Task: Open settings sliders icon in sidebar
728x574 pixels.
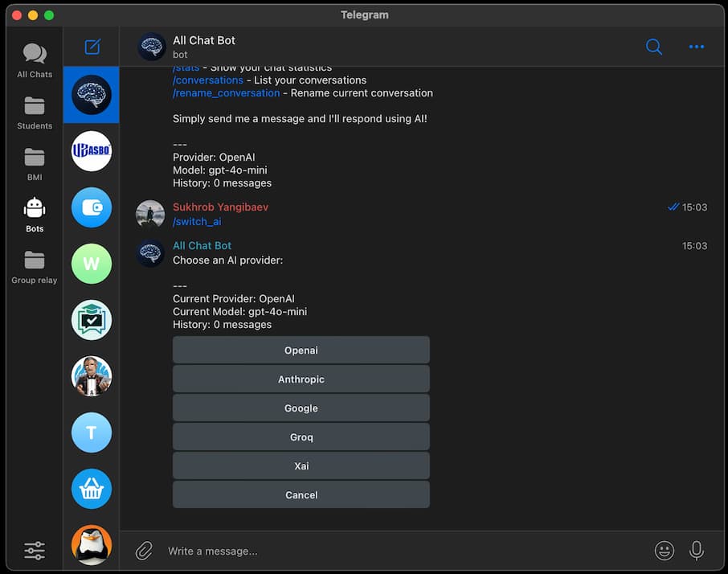Action: [x=35, y=551]
